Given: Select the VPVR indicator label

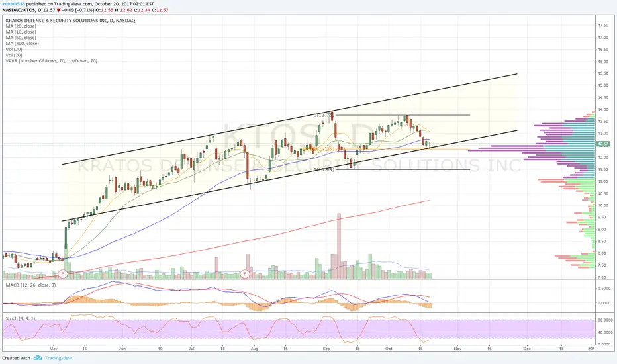Looking at the screenshot, I should 52,61.
